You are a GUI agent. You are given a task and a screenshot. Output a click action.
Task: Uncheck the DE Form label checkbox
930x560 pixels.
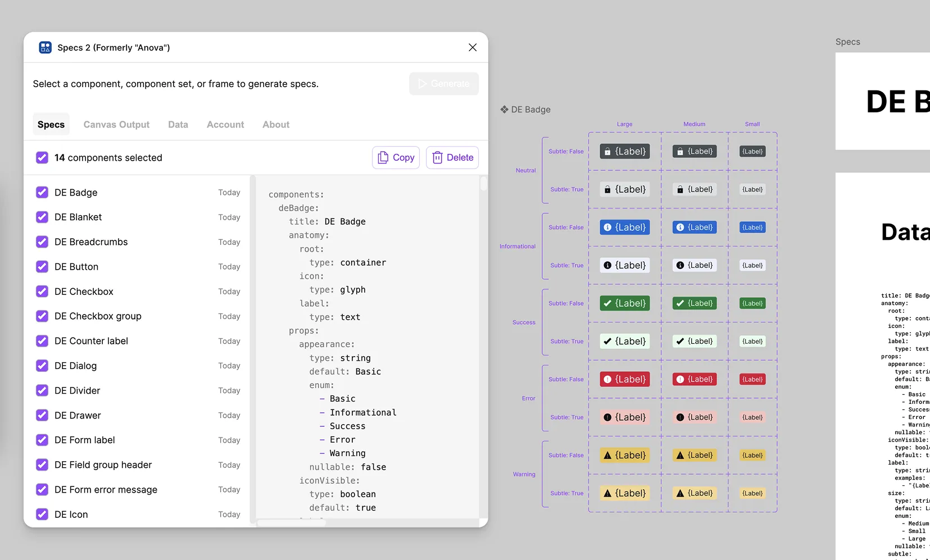[42, 440]
